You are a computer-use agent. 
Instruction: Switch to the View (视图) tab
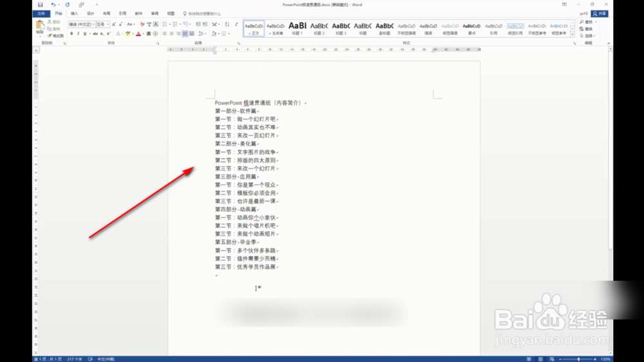tap(171, 14)
